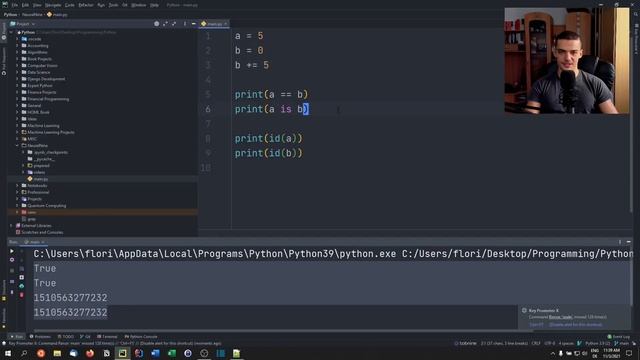Close the 'main' run tab

pyautogui.click(x=43, y=242)
